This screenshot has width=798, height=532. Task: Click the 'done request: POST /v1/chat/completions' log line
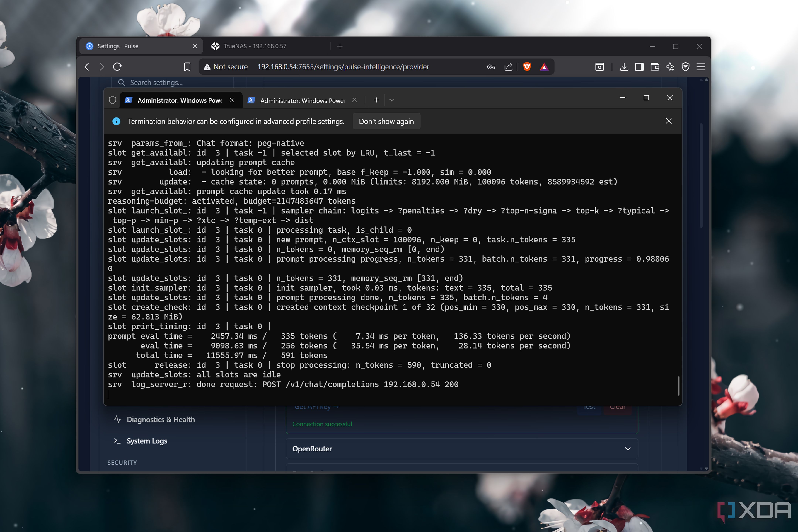tap(283, 384)
